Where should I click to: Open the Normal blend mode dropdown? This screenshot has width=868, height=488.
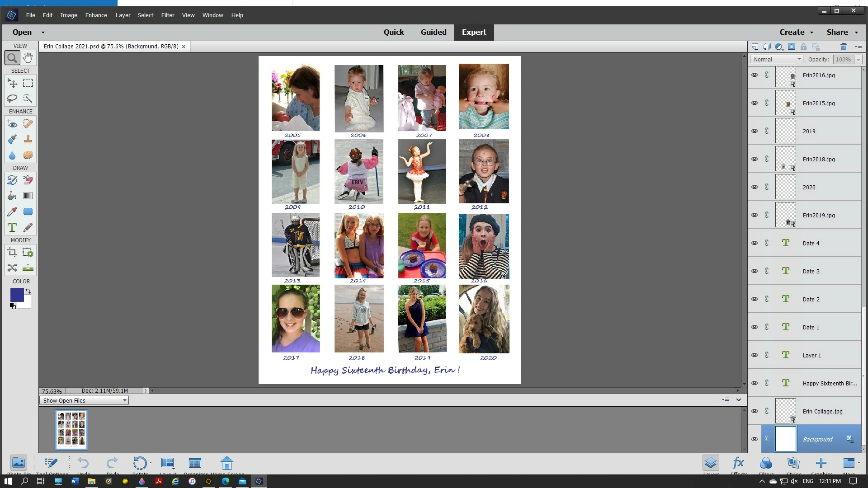point(776,59)
